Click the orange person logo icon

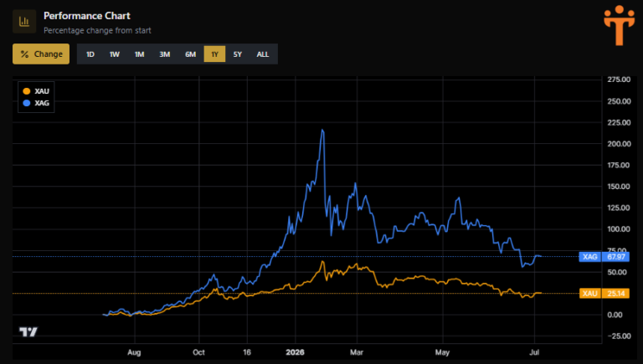tap(619, 25)
